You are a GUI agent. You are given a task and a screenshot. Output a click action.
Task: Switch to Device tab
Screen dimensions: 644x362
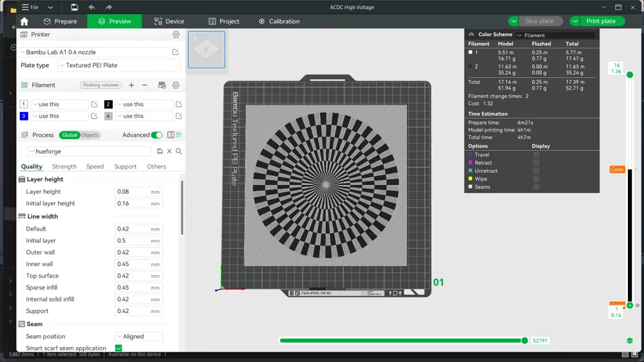point(169,21)
